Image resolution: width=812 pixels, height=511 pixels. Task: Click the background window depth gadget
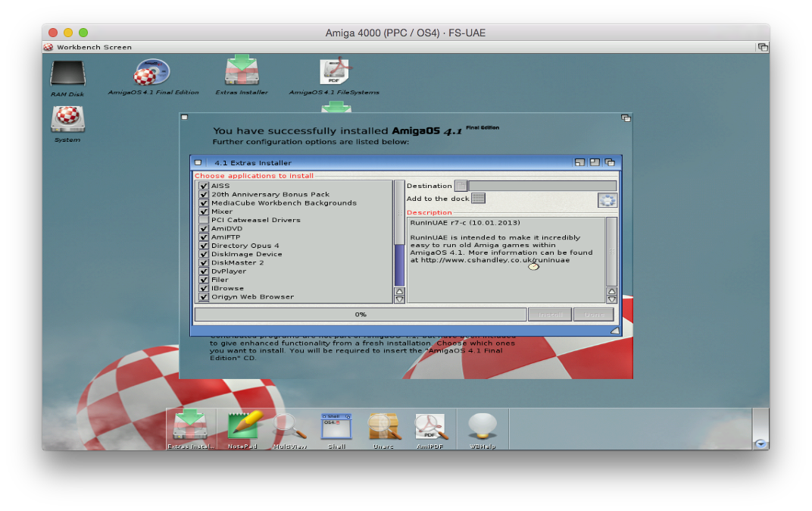(x=626, y=118)
